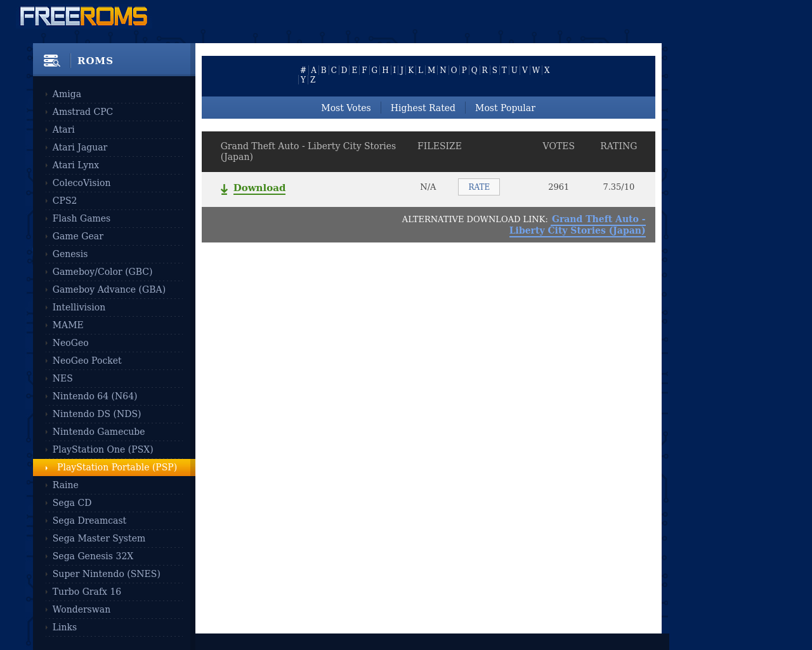Go to Sega Dreamcast ROMs
This screenshot has height=650, width=812.
89,521
